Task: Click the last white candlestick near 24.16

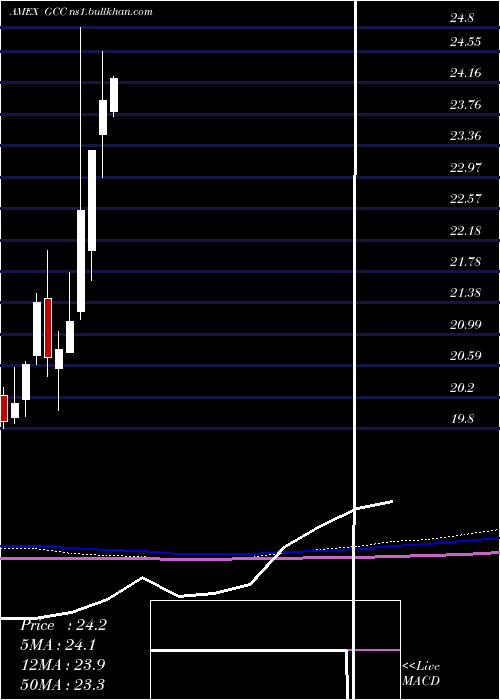Action: click(114, 95)
